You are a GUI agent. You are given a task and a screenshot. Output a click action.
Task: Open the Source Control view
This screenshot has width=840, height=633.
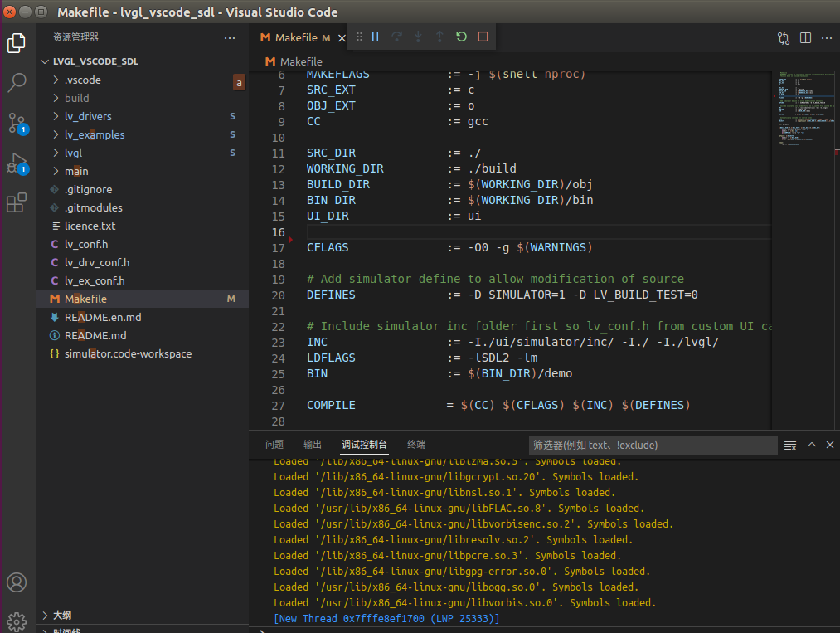pyautogui.click(x=17, y=123)
